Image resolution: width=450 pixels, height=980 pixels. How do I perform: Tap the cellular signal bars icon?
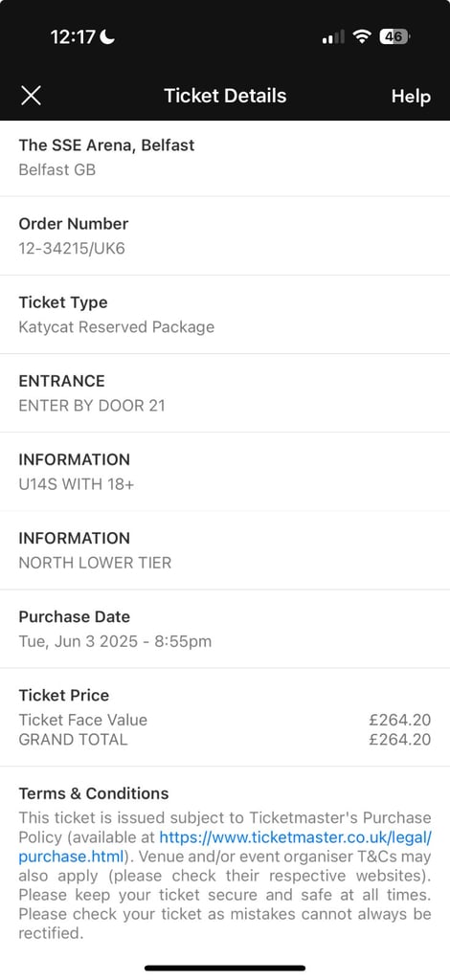pos(333,37)
